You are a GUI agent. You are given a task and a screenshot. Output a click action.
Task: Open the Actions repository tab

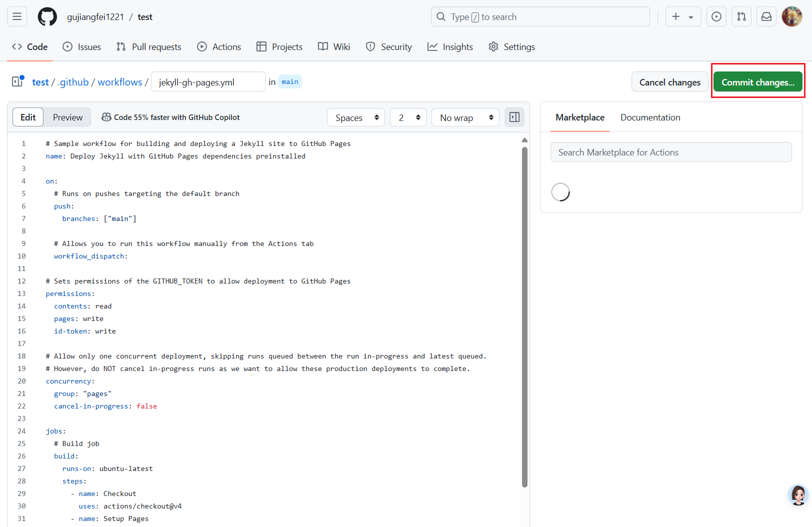(219, 46)
